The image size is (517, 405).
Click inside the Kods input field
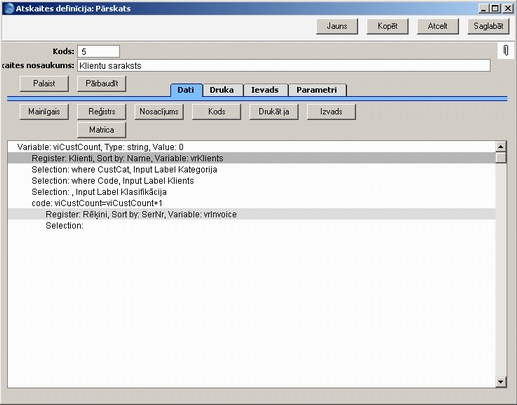point(99,51)
